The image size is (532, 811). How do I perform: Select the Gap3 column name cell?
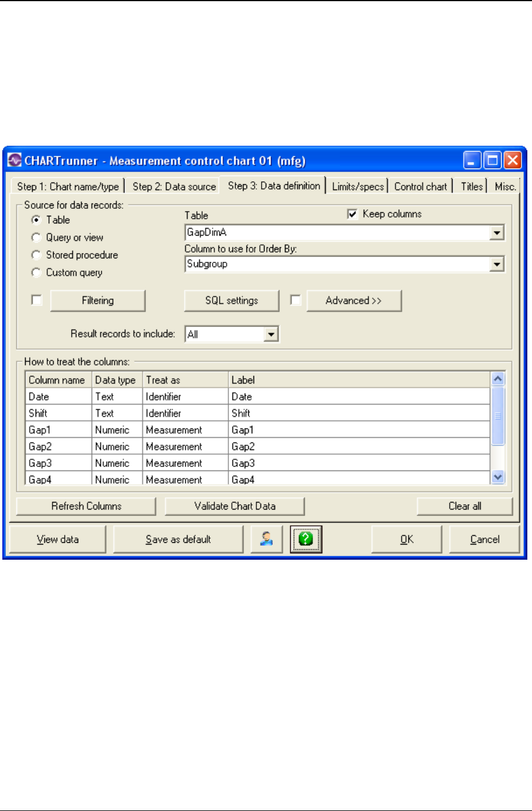[58, 463]
